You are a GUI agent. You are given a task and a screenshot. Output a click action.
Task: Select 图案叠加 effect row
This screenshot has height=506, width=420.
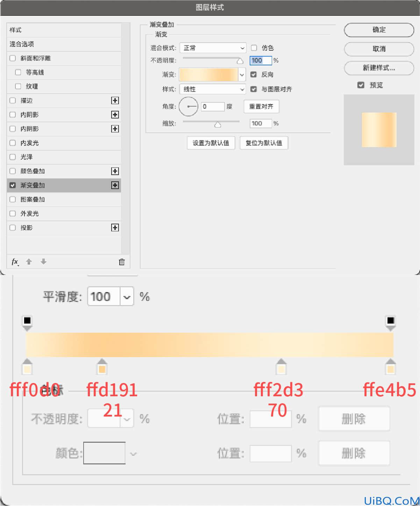[x=64, y=199]
